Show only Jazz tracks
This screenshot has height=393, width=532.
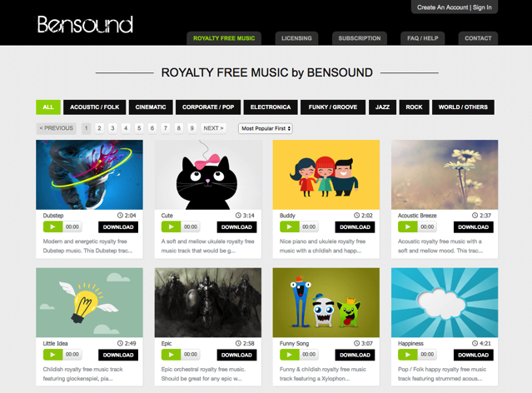click(x=382, y=107)
